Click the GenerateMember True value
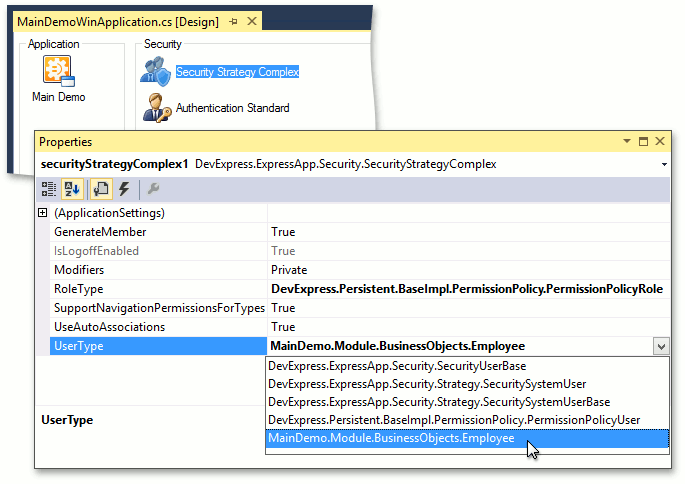This screenshot has height=484, width=685. click(x=283, y=232)
